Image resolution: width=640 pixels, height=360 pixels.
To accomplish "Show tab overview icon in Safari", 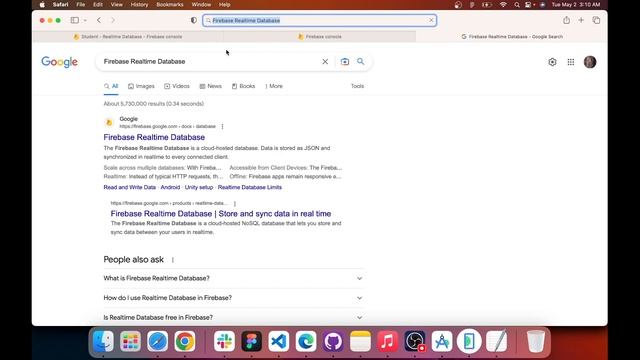I will pos(596,20).
